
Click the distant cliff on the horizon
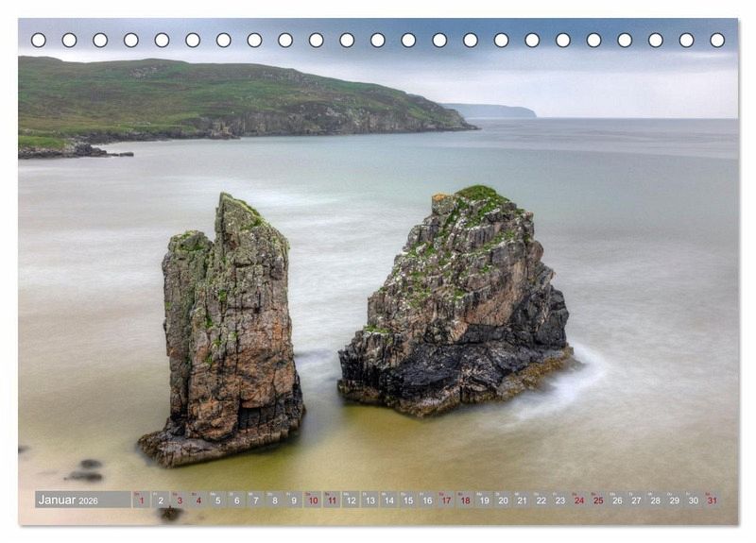(491, 110)
